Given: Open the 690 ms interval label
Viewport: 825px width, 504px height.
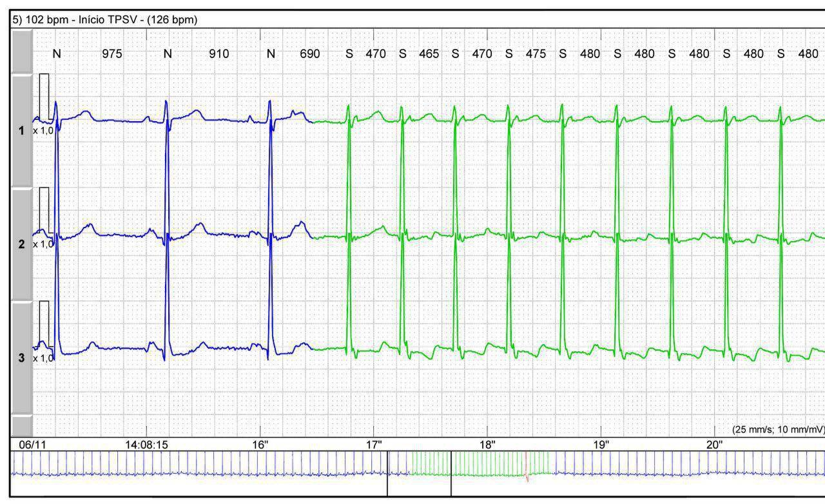Looking at the screenshot, I should tap(310, 55).
